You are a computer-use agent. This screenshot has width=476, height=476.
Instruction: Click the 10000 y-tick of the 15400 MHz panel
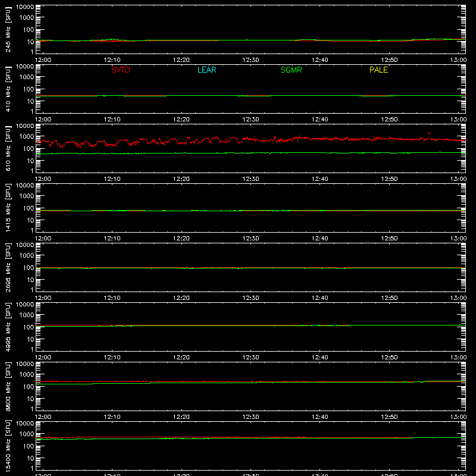[x=25, y=424]
